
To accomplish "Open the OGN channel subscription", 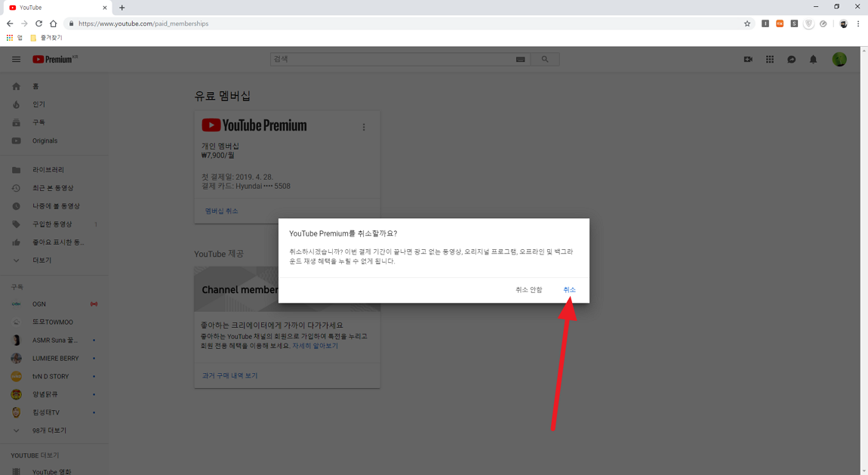I will tap(54, 304).
